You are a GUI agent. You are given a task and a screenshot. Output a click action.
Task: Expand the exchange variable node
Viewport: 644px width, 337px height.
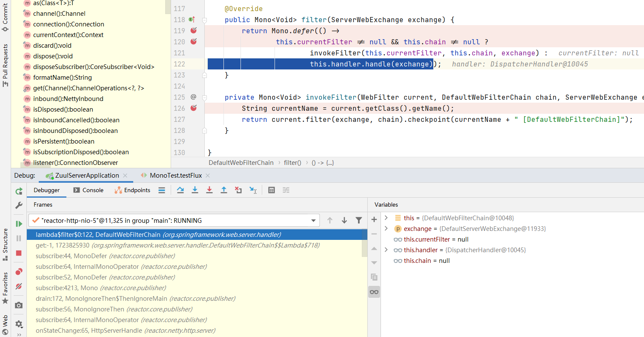coord(386,228)
